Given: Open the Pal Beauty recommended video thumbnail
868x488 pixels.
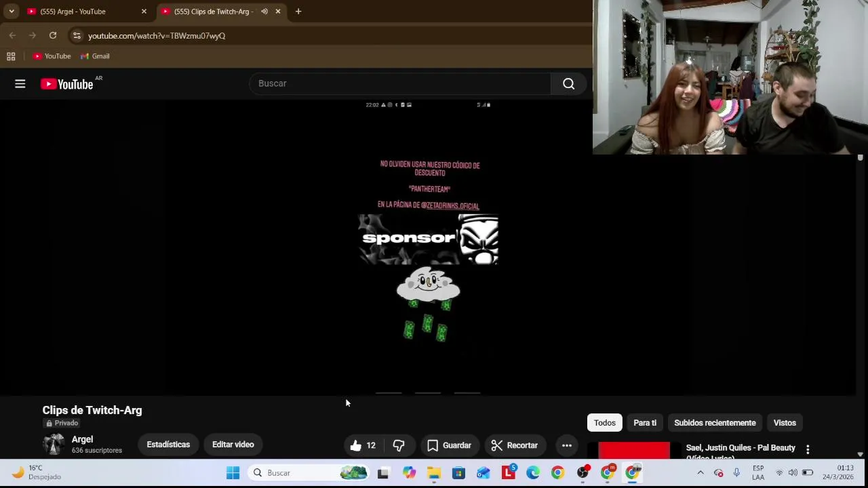Looking at the screenshot, I should [634, 451].
